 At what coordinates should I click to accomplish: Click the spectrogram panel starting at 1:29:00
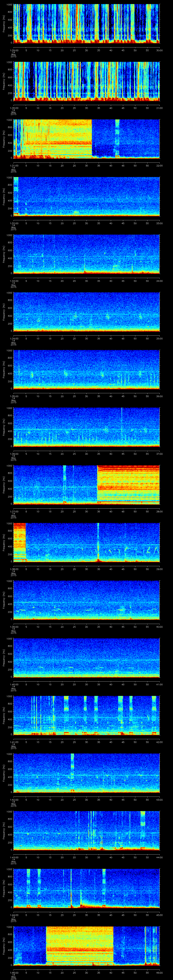(x=86, y=24)
